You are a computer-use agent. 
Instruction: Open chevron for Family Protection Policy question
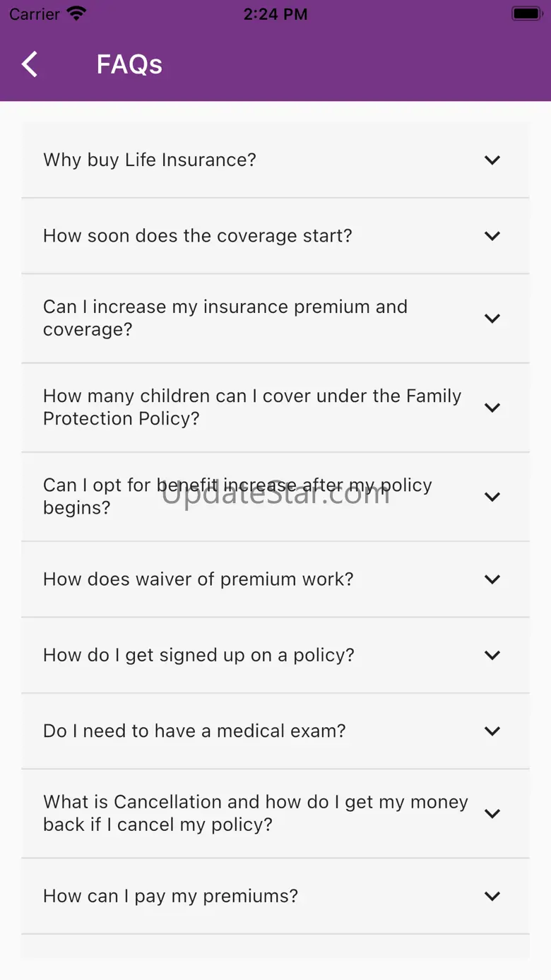pos(492,407)
